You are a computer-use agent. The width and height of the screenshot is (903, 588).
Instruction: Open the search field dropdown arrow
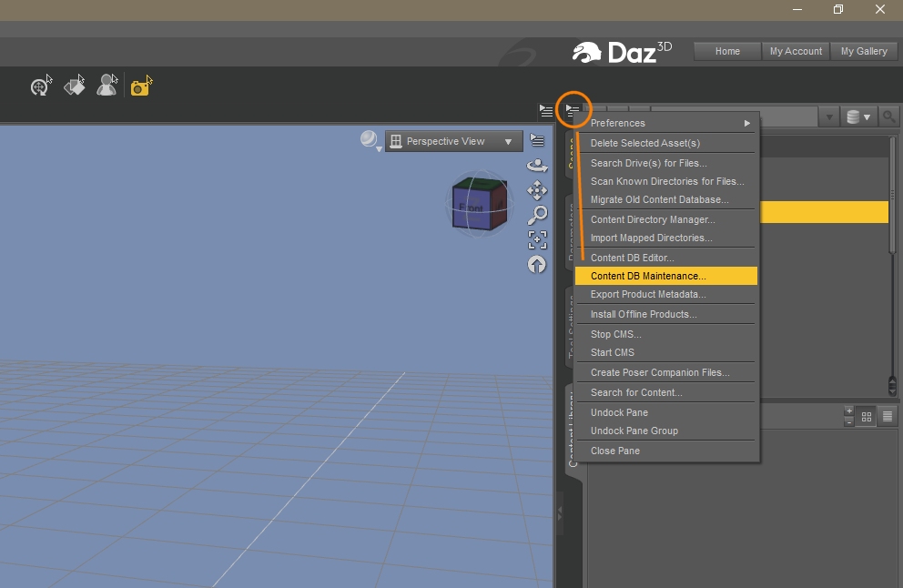point(829,117)
